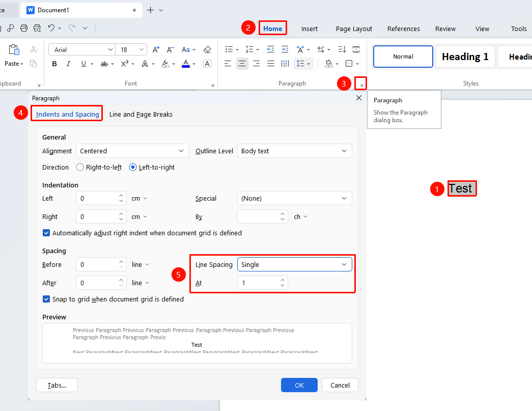Undo the last action
The image size is (532, 411).
(51, 28)
